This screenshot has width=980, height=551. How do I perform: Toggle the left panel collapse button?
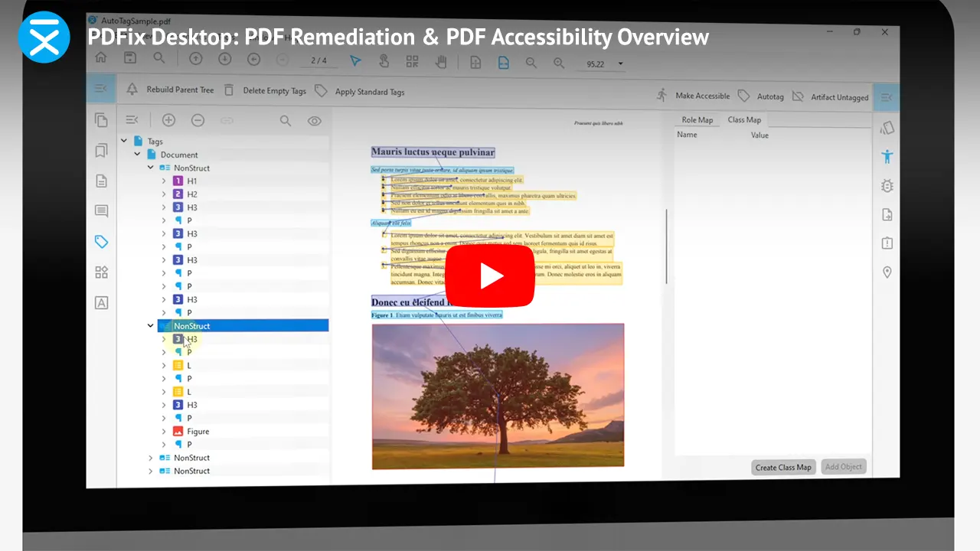(x=101, y=89)
